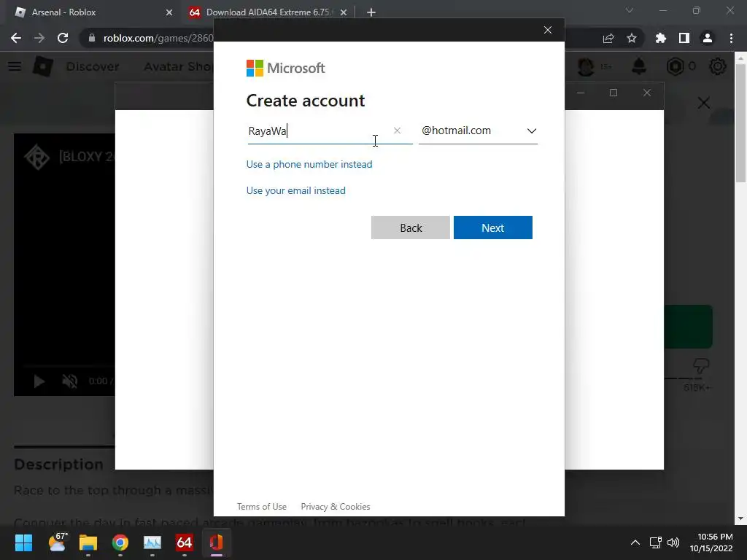This screenshot has height=560, width=747.
Task: Share this page icon
Action: [608, 38]
